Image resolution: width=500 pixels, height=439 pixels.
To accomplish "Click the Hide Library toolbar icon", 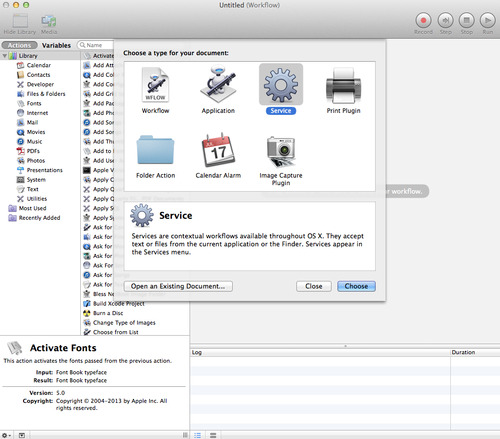I will pyautogui.click(x=20, y=21).
